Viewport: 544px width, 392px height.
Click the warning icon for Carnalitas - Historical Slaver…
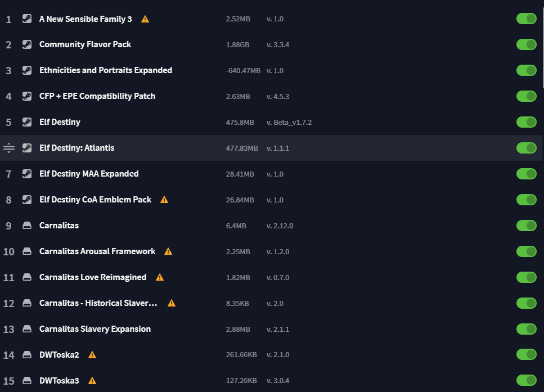(172, 303)
